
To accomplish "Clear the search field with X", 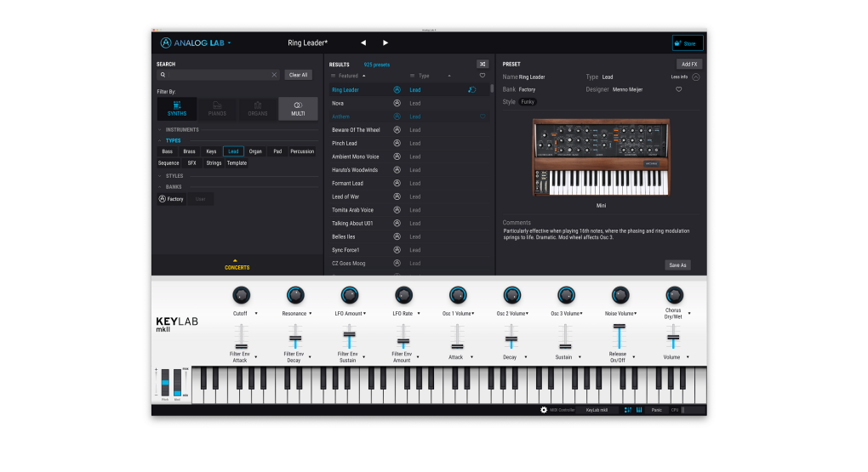I will (x=274, y=75).
